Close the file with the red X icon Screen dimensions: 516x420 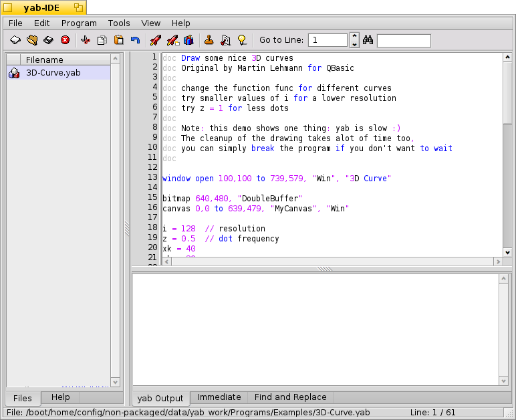(x=65, y=40)
